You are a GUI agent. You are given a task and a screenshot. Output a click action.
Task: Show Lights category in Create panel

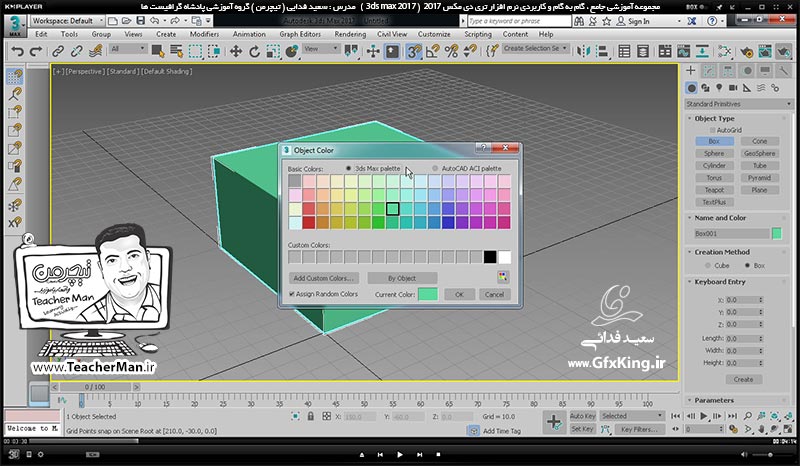click(x=719, y=88)
